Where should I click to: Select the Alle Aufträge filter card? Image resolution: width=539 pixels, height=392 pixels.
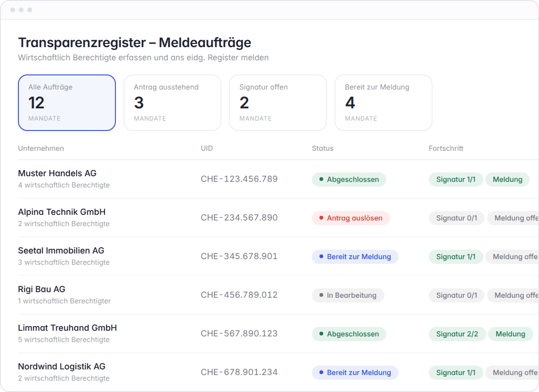[x=67, y=102]
